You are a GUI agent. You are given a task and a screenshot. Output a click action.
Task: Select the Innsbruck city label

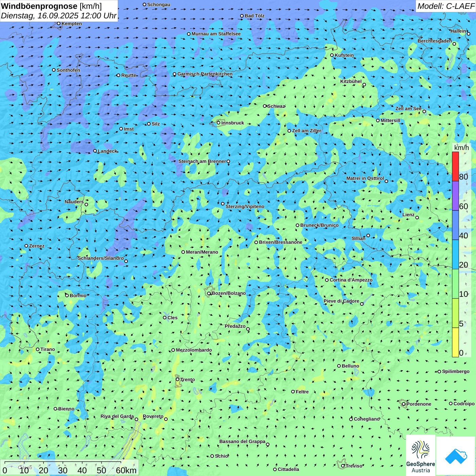233,123
